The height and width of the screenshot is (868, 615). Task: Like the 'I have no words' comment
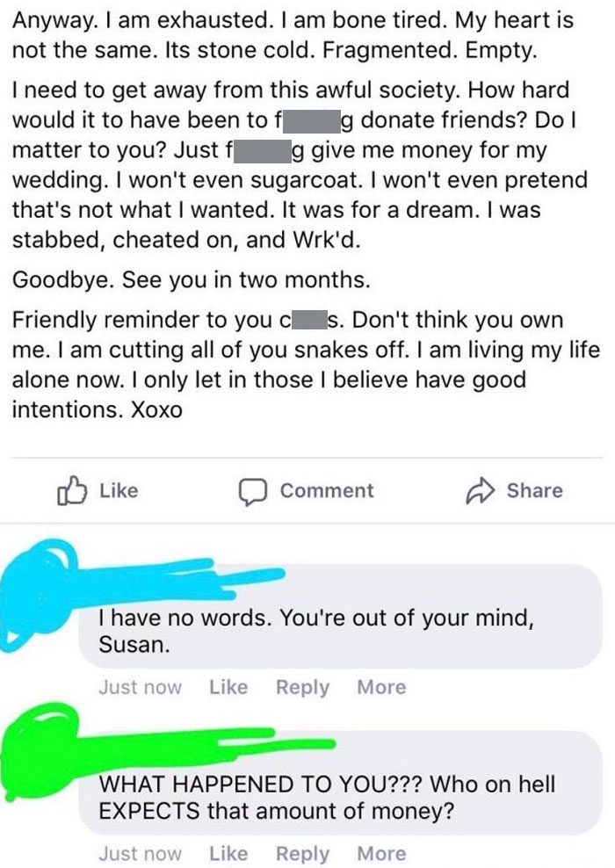click(228, 687)
